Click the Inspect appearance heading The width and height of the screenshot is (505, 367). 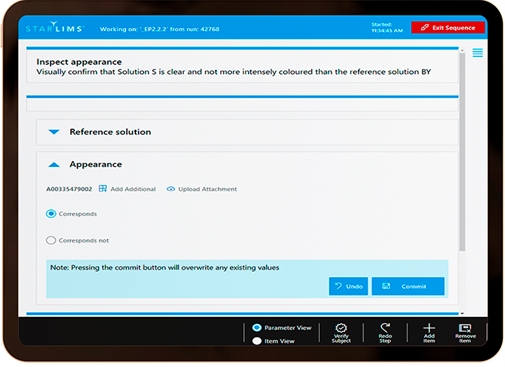pyautogui.click(x=79, y=62)
